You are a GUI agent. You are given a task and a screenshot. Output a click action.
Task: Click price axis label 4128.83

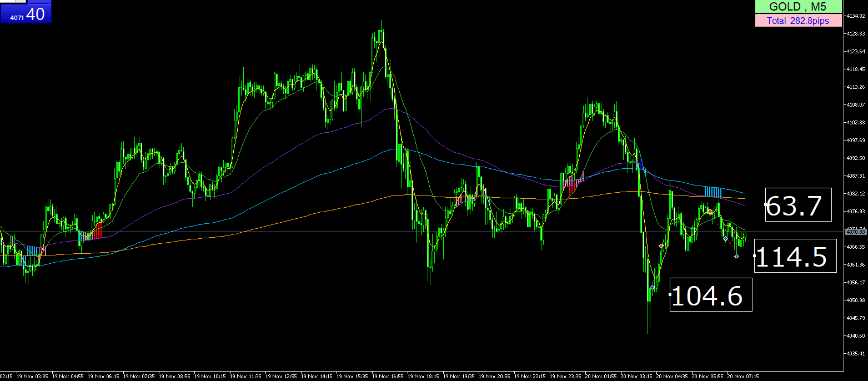[857, 34]
